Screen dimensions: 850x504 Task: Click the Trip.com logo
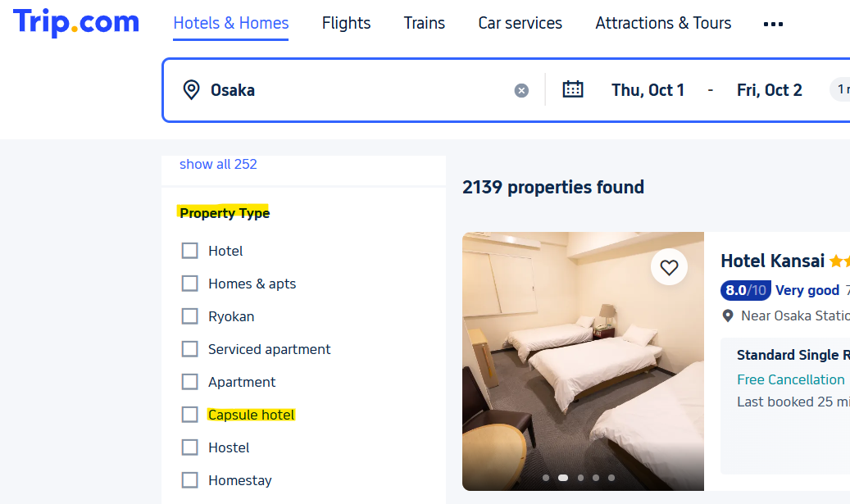[x=76, y=23]
